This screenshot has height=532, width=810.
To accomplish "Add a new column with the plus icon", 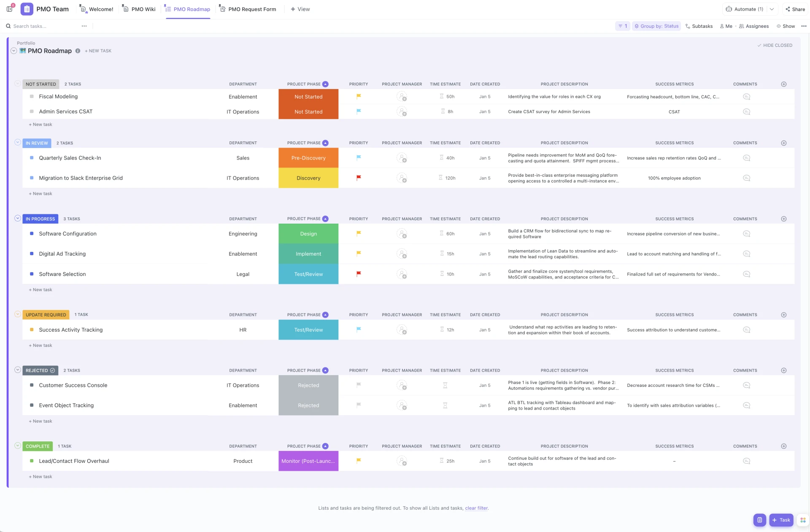I will [784, 84].
